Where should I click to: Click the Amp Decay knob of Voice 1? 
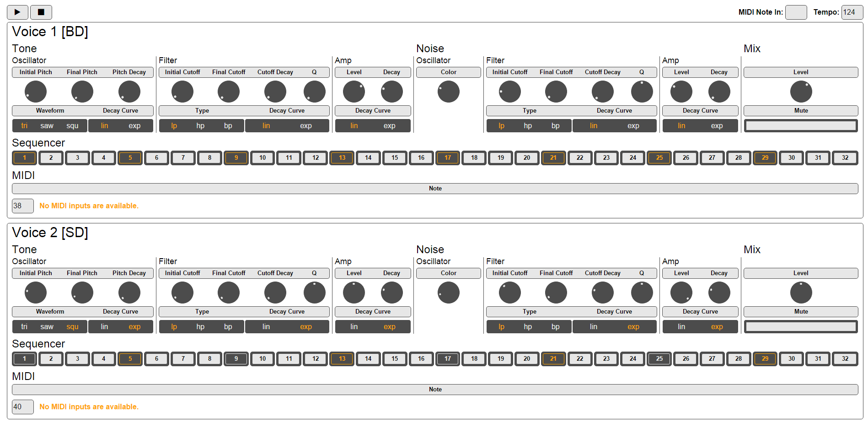pyautogui.click(x=391, y=91)
